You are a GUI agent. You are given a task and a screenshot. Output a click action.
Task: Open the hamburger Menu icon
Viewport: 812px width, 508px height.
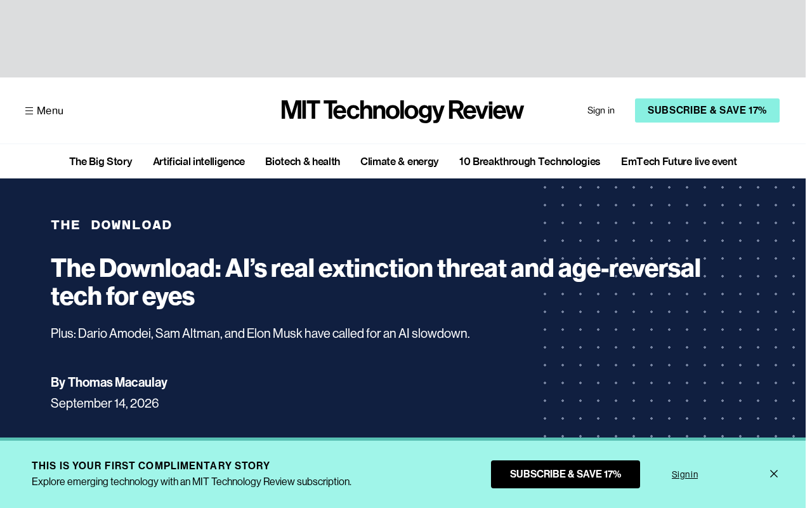(29, 110)
